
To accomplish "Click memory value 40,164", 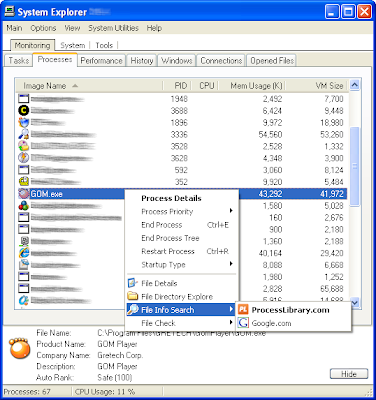I will (270, 253).
